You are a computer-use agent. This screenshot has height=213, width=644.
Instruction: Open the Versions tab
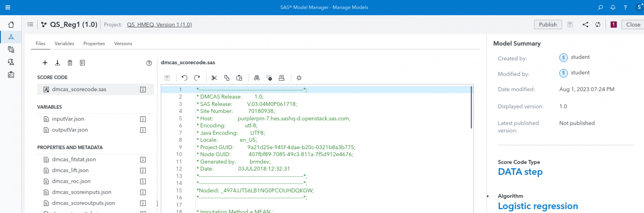click(123, 44)
